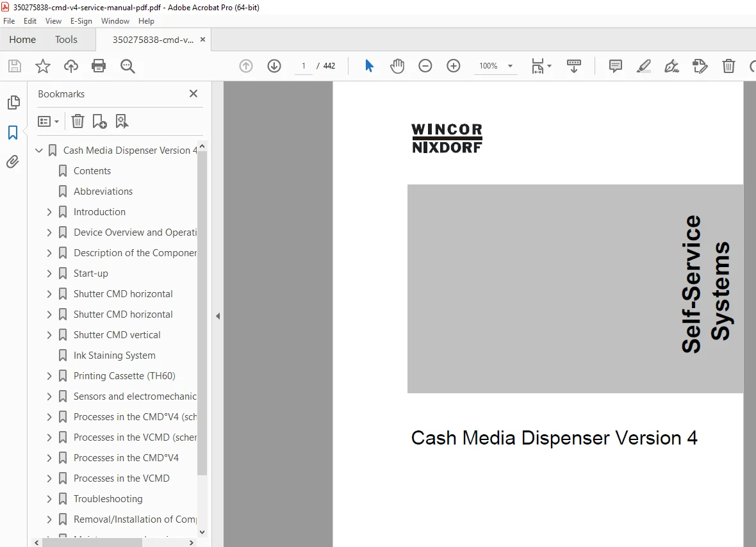Add a sticky note comment
The height and width of the screenshot is (547, 756).
point(616,66)
